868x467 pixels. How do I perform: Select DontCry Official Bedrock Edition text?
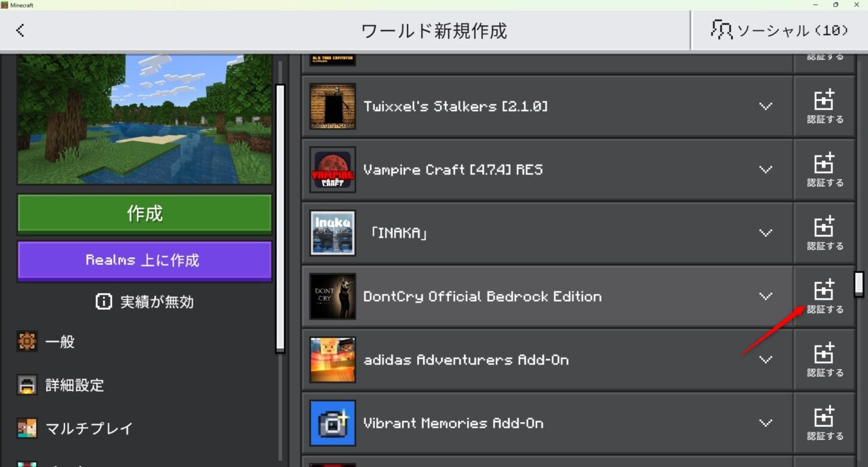click(482, 297)
